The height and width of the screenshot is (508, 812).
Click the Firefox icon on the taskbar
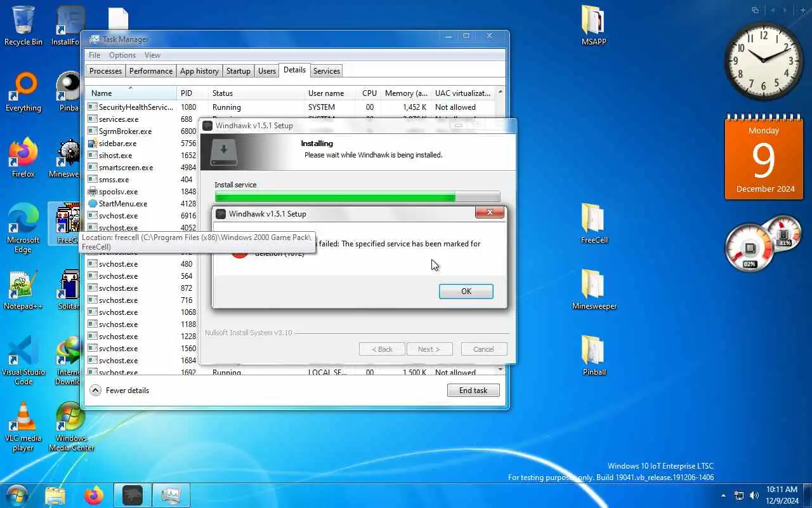(x=94, y=495)
